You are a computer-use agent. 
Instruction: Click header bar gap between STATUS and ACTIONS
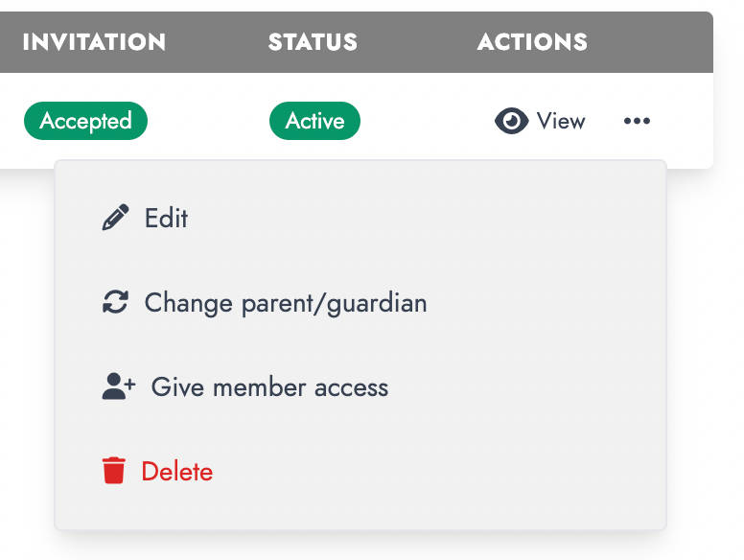click(x=417, y=42)
